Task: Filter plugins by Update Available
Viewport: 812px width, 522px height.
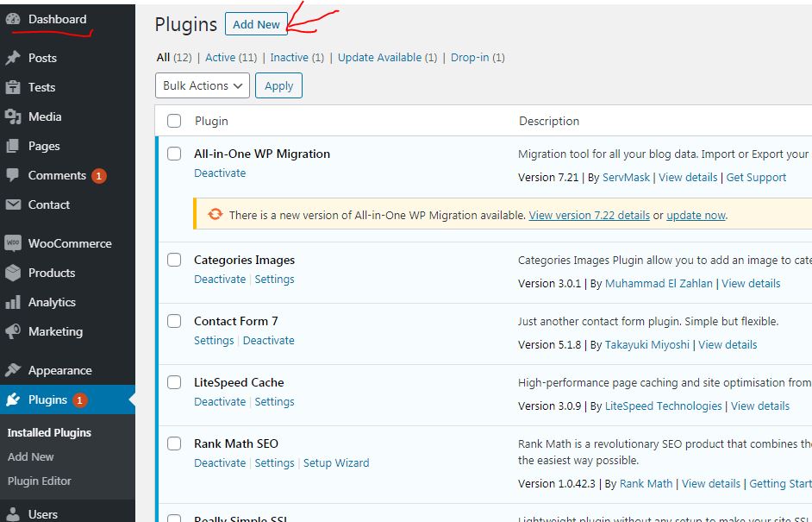Action: 379,58
